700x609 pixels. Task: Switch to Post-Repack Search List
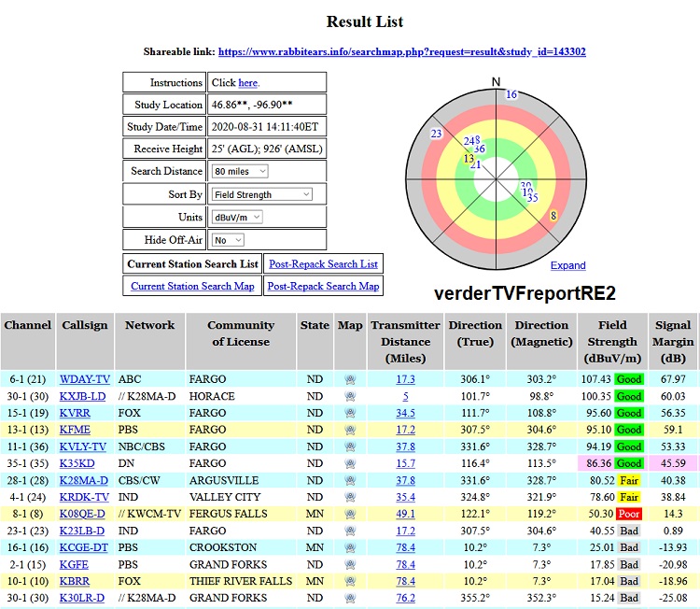pos(323,264)
